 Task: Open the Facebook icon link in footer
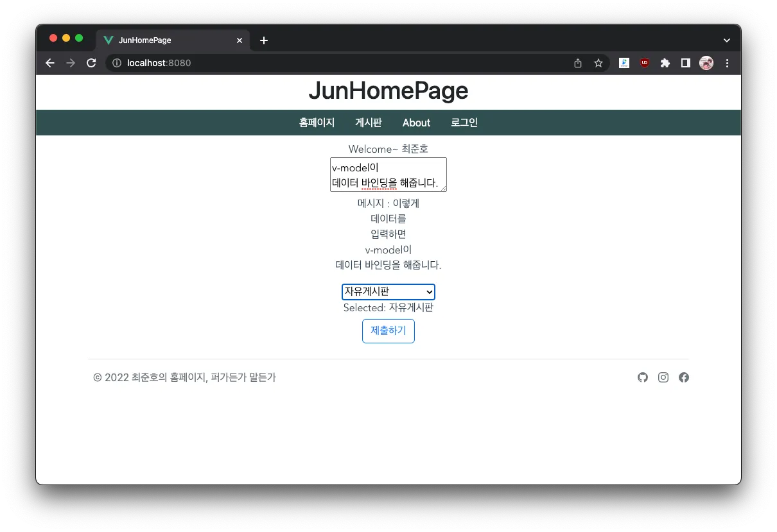click(x=684, y=377)
